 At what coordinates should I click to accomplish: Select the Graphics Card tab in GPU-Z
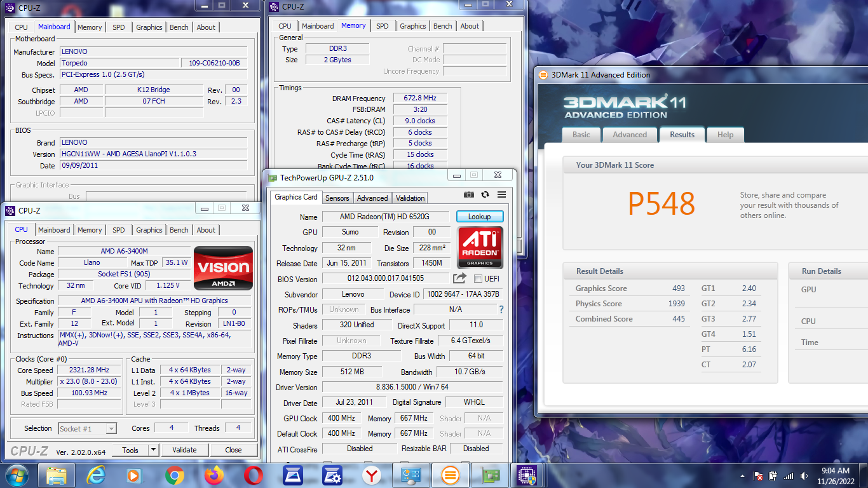click(x=296, y=197)
